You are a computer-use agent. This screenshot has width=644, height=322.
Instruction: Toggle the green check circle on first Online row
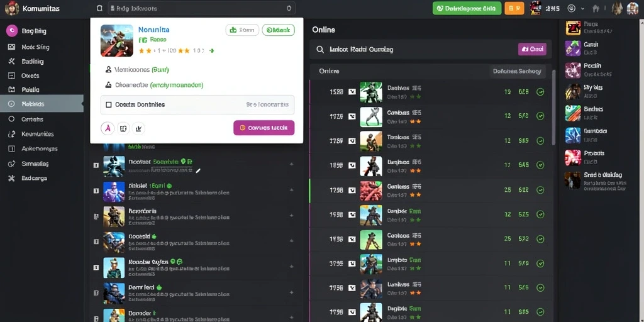[x=540, y=92]
